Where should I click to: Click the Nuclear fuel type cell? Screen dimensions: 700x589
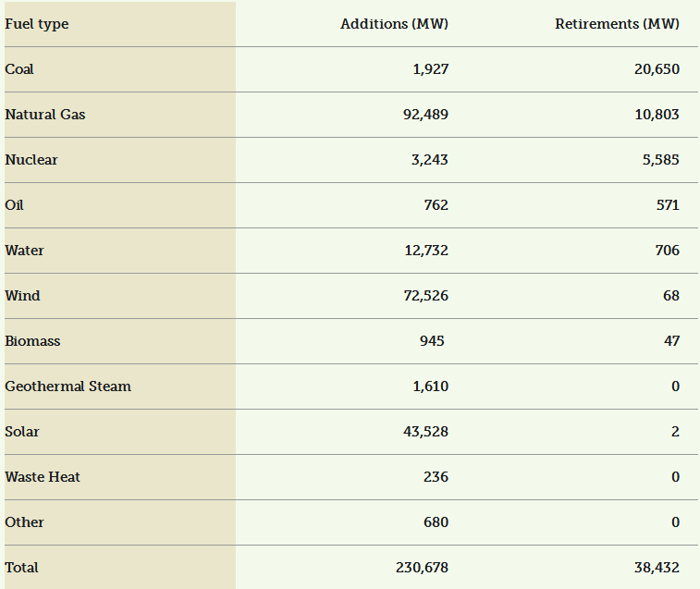[x=31, y=160]
